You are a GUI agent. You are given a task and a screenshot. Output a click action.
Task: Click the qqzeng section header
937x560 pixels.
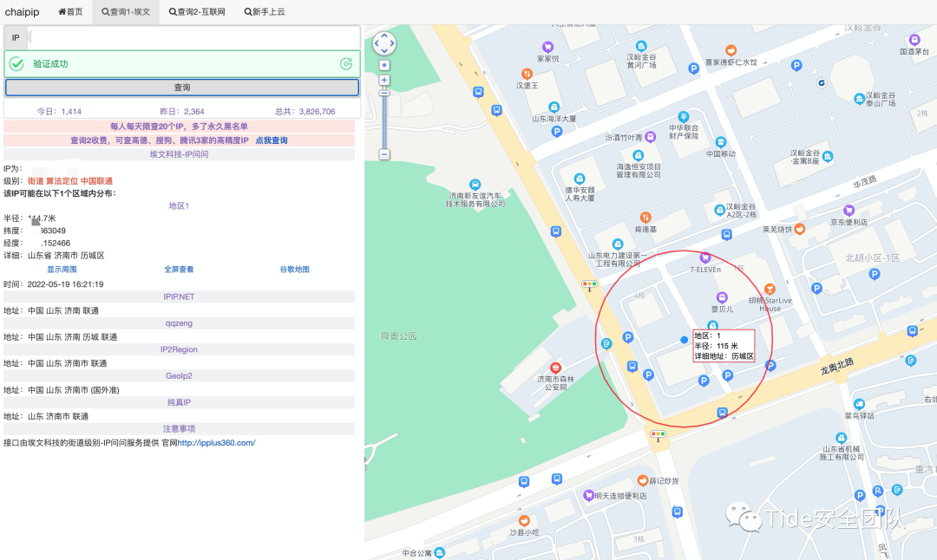point(179,323)
